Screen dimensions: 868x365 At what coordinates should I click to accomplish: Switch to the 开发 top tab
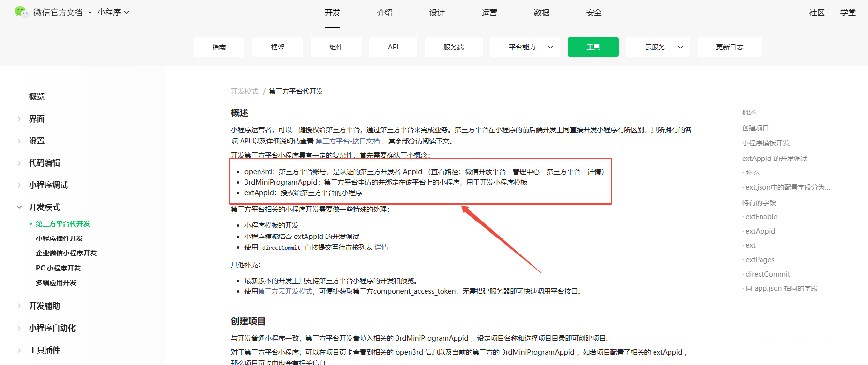tap(333, 13)
